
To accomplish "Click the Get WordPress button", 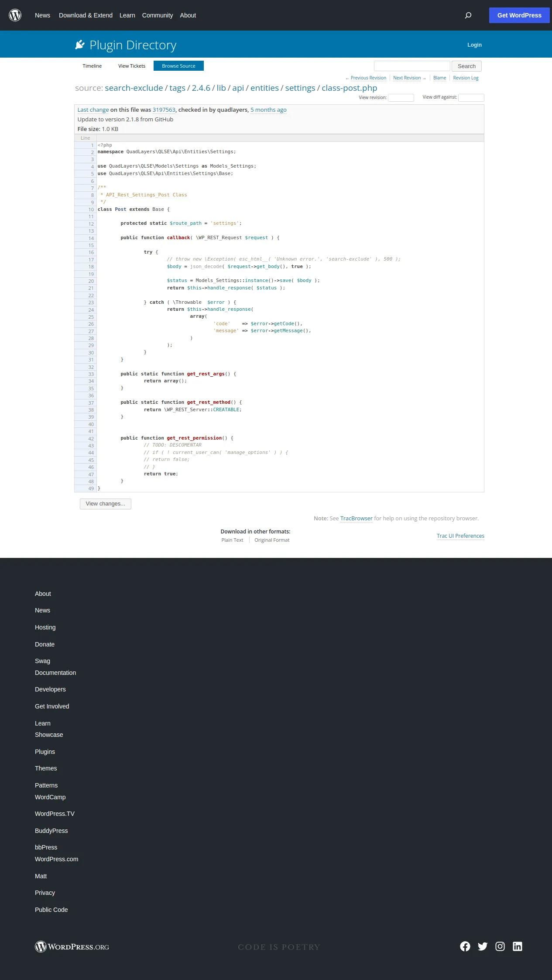I will click(x=519, y=15).
